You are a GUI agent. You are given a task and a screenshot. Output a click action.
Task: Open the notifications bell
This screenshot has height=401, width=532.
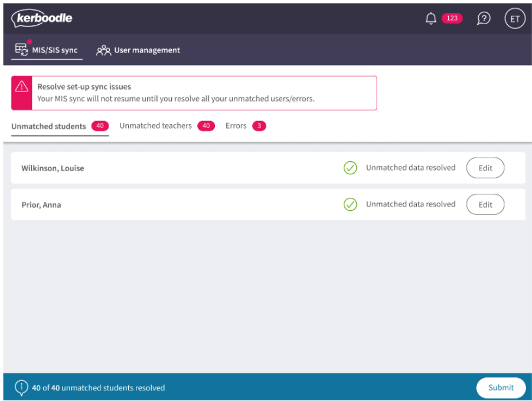(430, 18)
